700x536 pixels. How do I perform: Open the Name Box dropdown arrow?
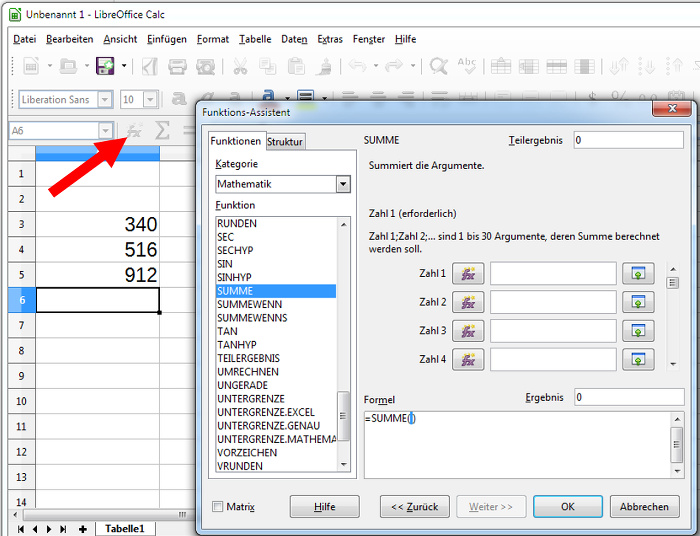(x=105, y=131)
